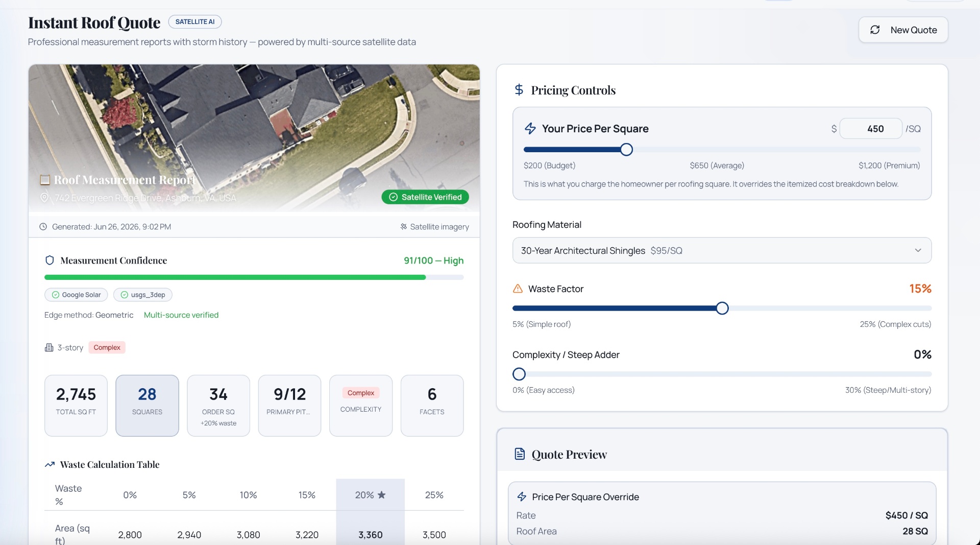Click the shield icon beside Measurement Confidence

[x=50, y=260]
